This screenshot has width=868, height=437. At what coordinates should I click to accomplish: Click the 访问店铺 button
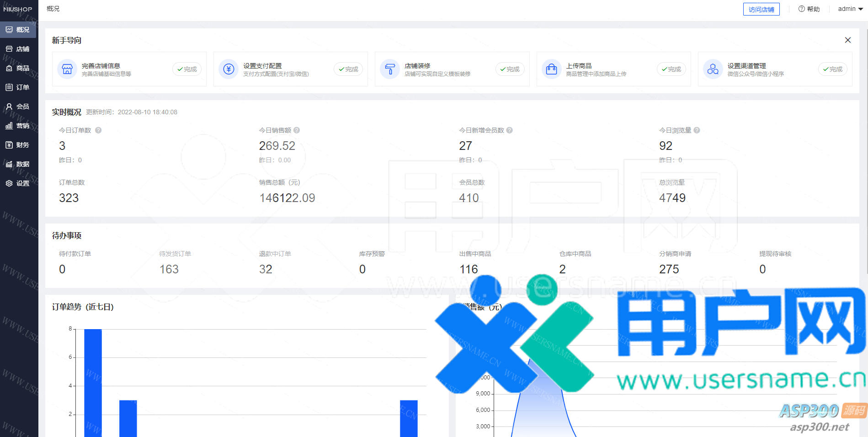[x=761, y=9]
